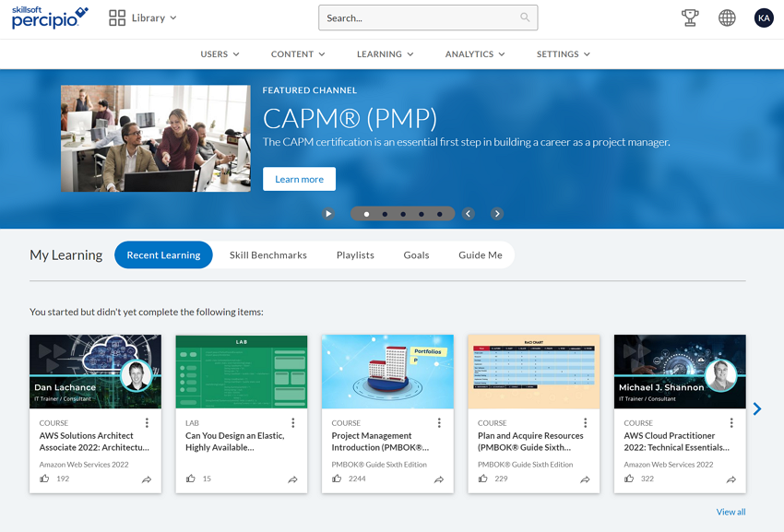Screen dimensions: 784x532
Task: Select the fourth banner slide dot
Action: point(421,214)
